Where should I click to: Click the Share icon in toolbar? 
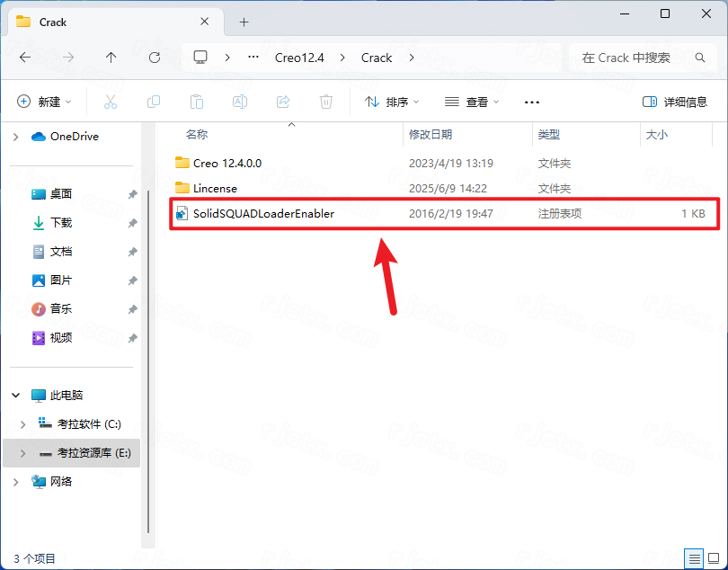pos(283,102)
